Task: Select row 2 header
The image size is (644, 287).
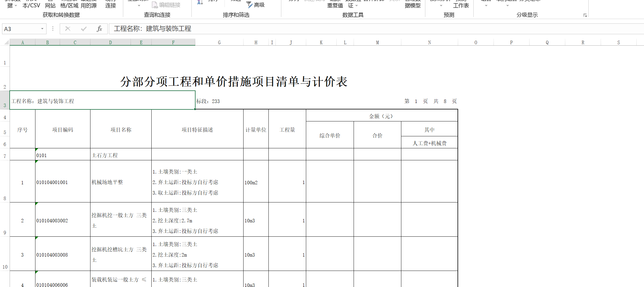Action: point(5,79)
